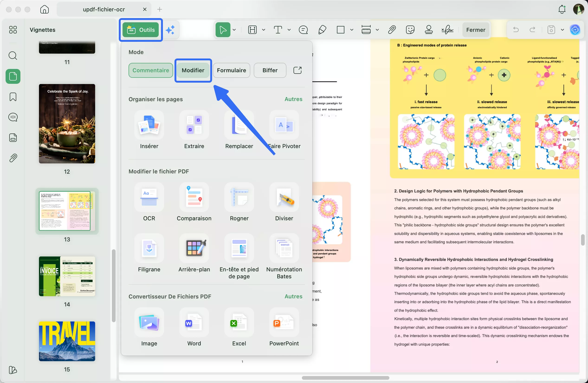Click Autres beside Organiser les pages
Image resolution: width=588 pixels, height=383 pixels.
(x=293, y=99)
